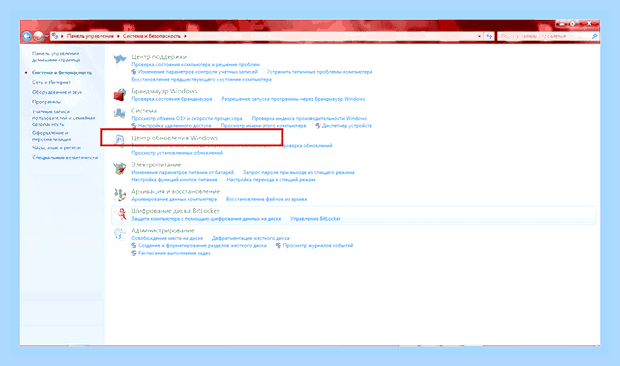Open Программы category in sidebar
The image size is (620, 366).
click(x=47, y=102)
